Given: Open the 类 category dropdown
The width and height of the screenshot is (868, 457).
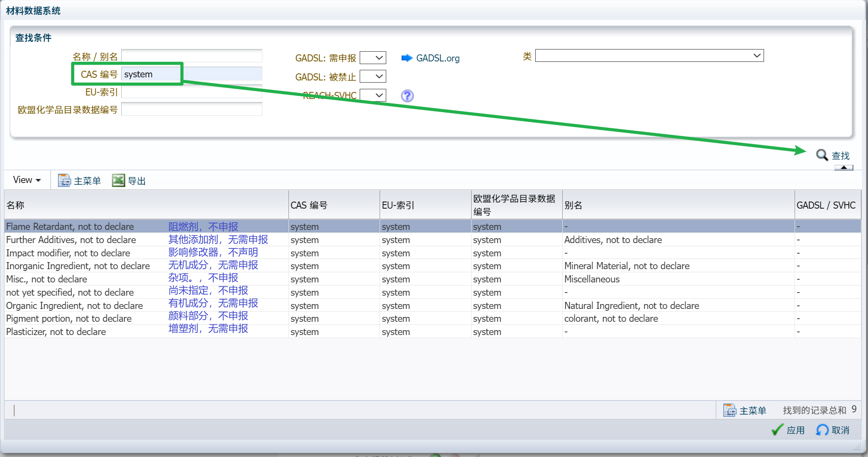Looking at the screenshot, I should click(649, 56).
